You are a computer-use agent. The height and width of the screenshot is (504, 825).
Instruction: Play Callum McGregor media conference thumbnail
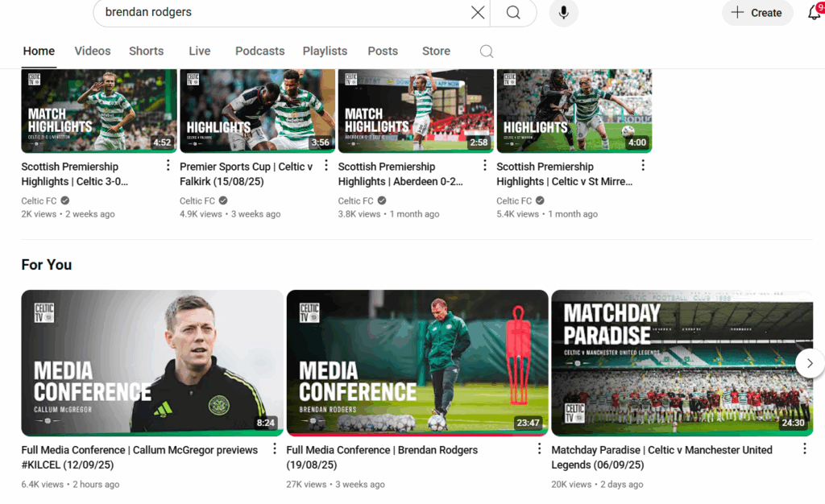click(x=152, y=363)
